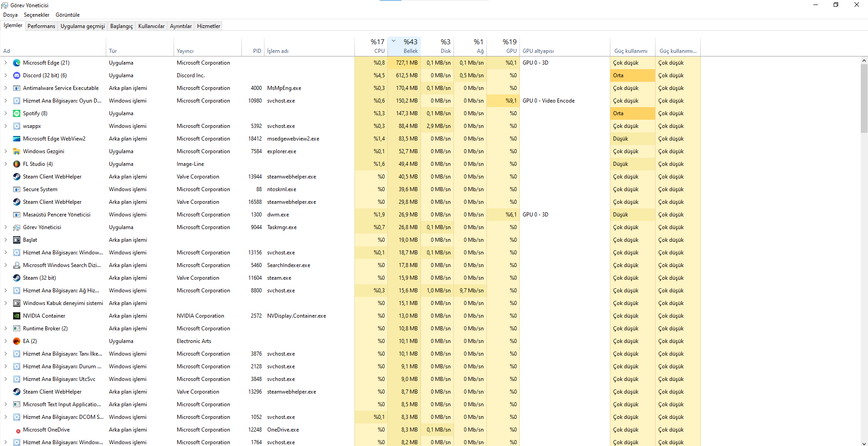The height and width of the screenshot is (446, 868).
Task: Open the Seçenekler menu
Action: (37, 15)
